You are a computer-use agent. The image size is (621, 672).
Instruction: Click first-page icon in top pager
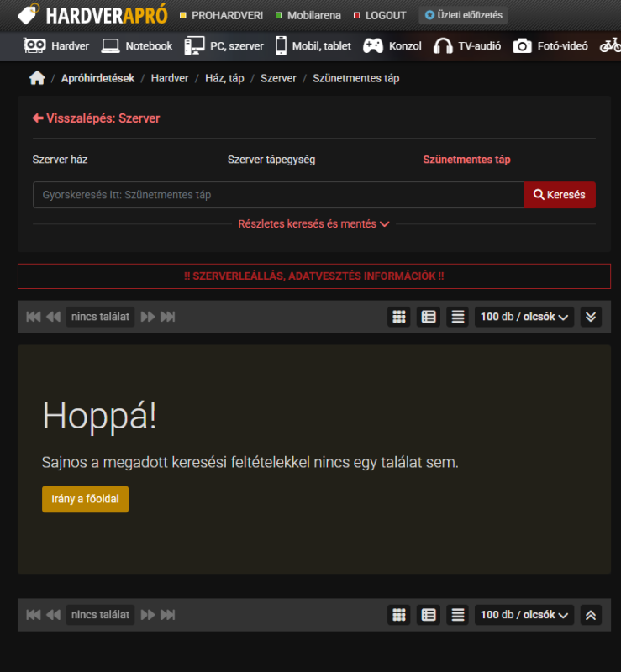[x=34, y=317]
